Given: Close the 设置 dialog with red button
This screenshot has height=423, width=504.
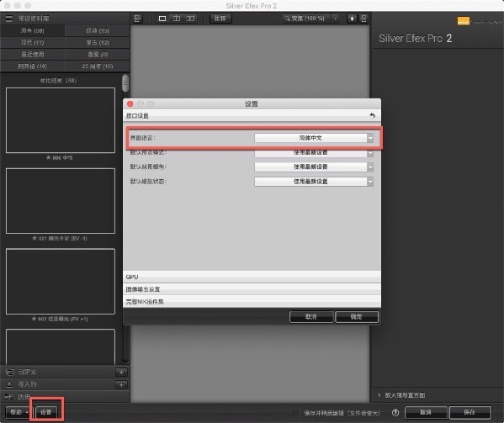Looking at the screenshot, I should (x=130, y=103).
